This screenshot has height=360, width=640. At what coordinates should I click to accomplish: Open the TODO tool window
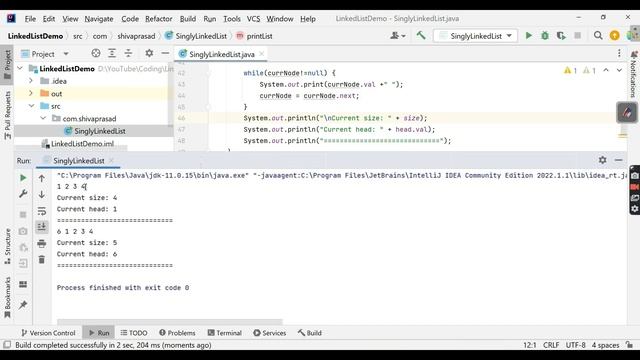coord(134,333)
